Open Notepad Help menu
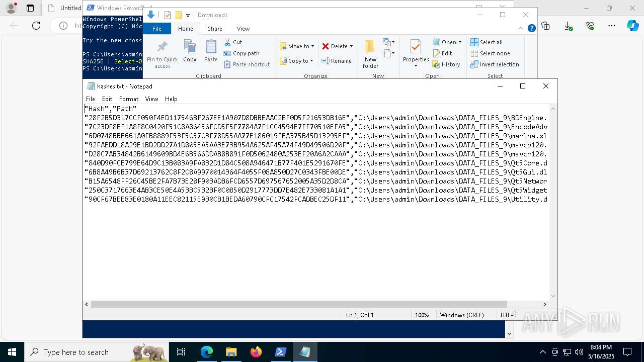The image size is (644, 362). pyautogui.click(x=171, y=99)
